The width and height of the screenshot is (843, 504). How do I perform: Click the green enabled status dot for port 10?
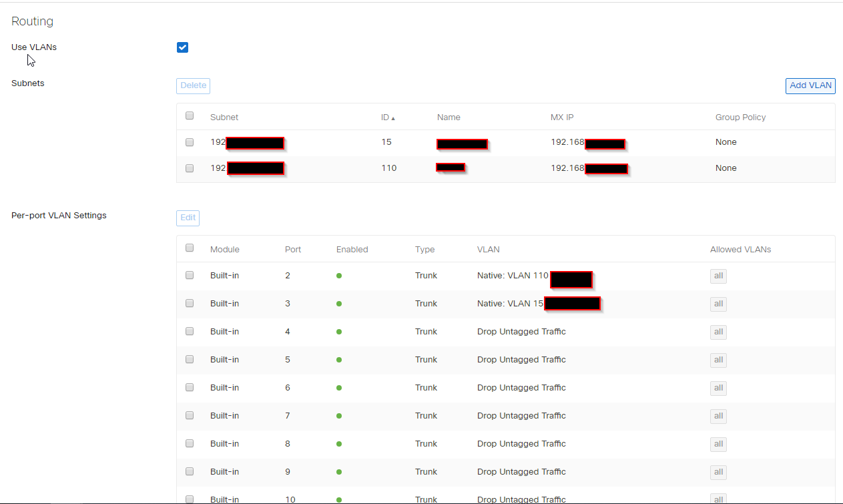pyautogui.click(x=339, y=499)
